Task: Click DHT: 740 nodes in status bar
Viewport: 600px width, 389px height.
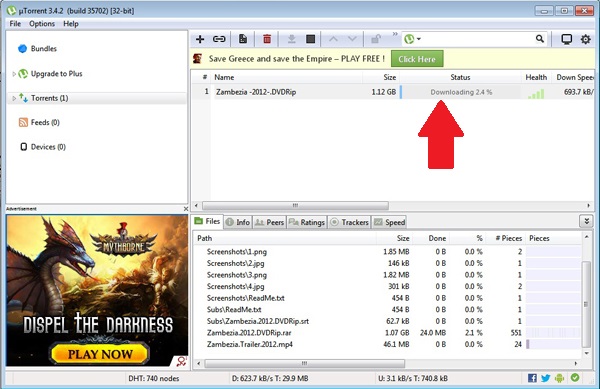Action: (x=154, y=379)
